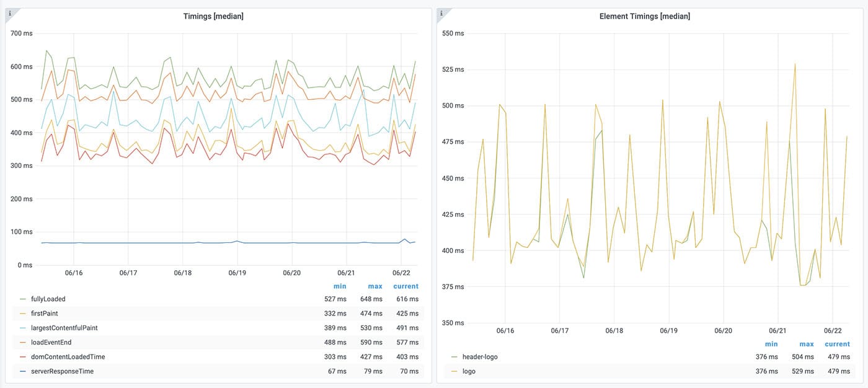Click the logo series legend label
The width and height of the screenshot is (868, 388).
point(469,371)
